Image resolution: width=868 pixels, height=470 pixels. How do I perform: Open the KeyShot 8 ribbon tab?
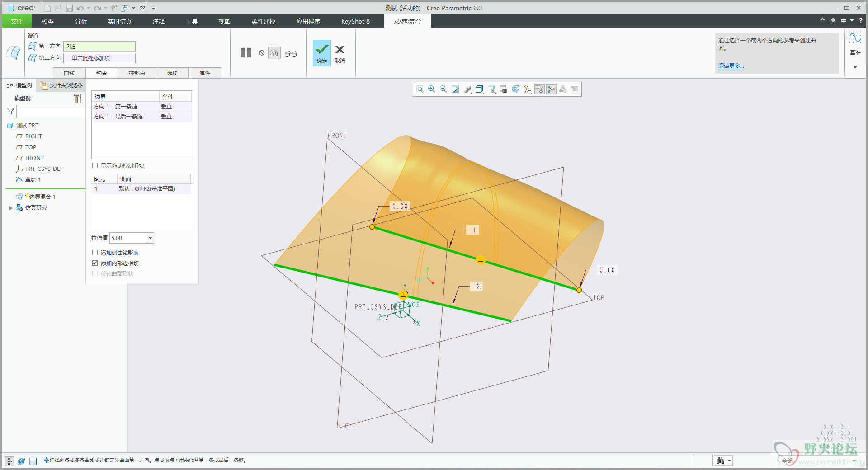point(355,21)
